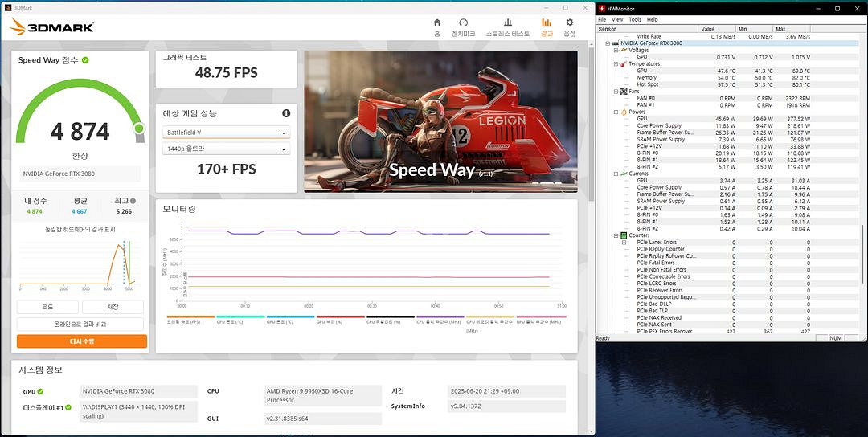Click the Max column header in HWMonitor

pyautogui.click(x=791, y=29)
